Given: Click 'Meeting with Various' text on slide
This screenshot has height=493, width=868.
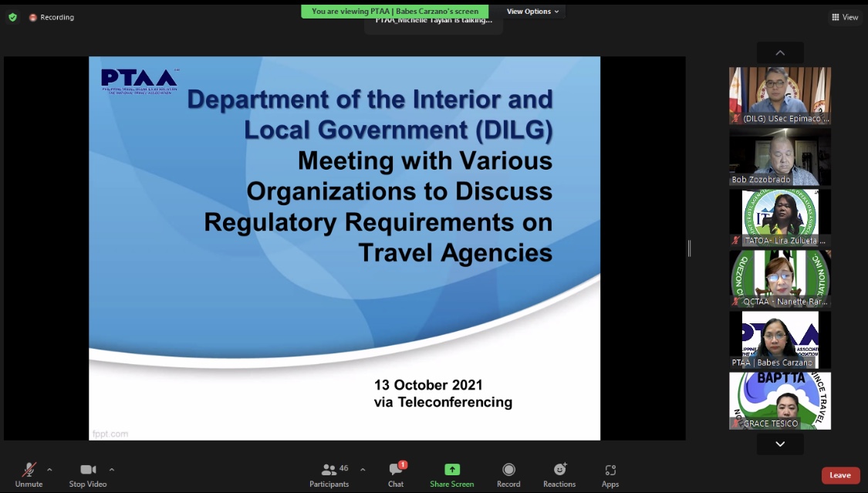Looking at the screenshot, I should pos(424,161).
